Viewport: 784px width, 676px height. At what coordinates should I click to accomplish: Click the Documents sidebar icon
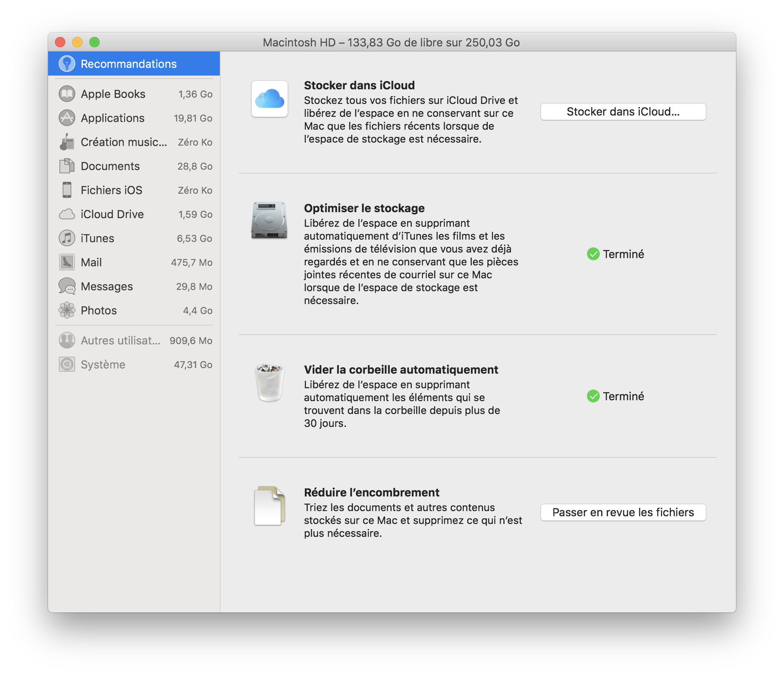(67, 166)
